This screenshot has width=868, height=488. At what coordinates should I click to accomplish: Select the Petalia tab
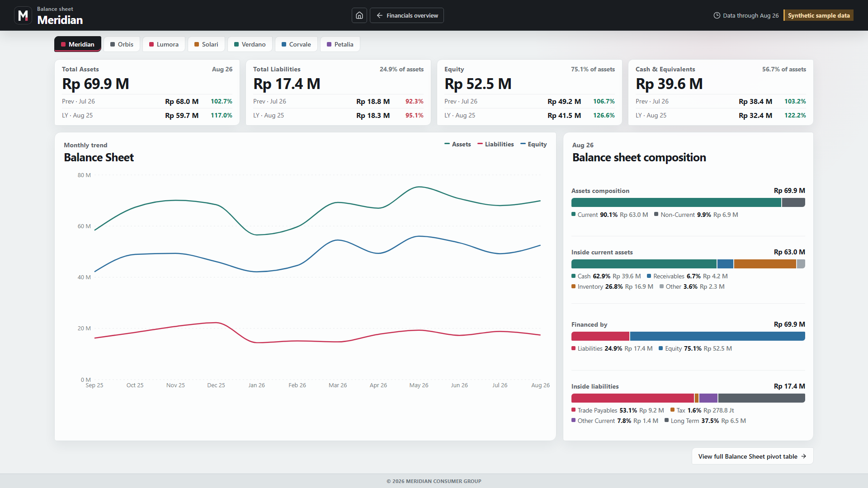click(340, 44)
